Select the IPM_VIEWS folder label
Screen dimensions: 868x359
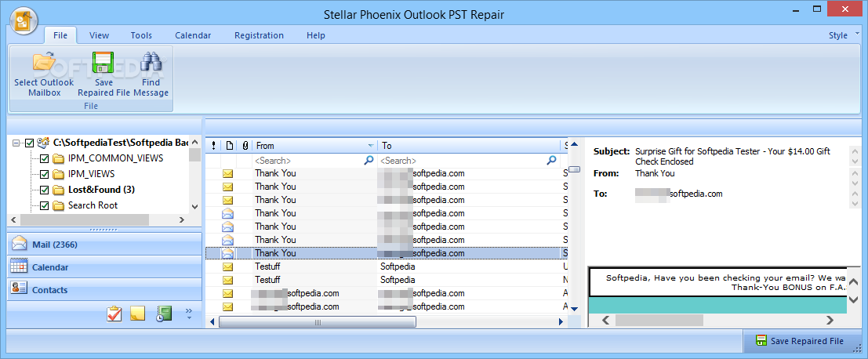(91, 174)
